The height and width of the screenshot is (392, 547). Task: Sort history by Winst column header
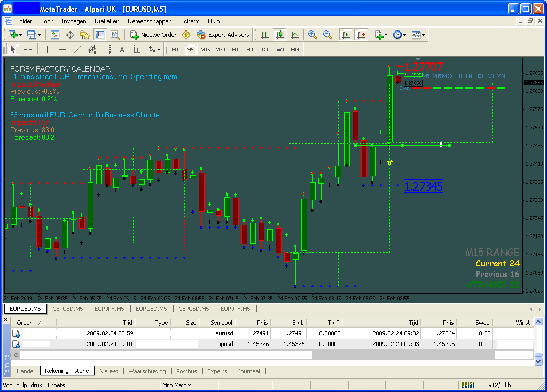point(513,323)
